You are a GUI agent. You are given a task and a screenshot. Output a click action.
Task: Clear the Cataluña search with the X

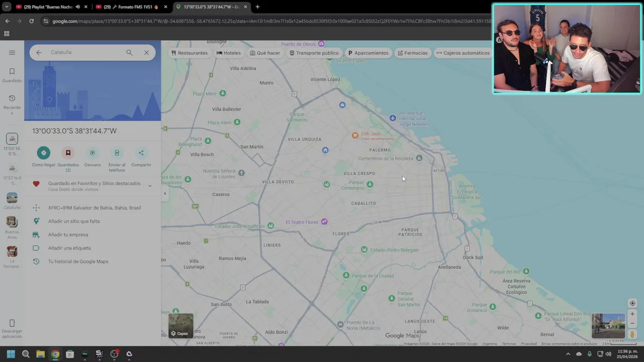coord(146,52)
